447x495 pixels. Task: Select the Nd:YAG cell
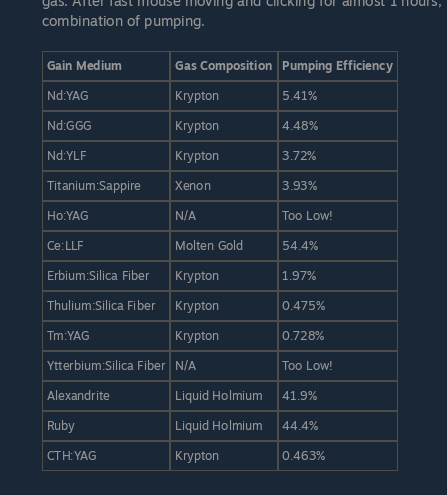pos(106,96)
